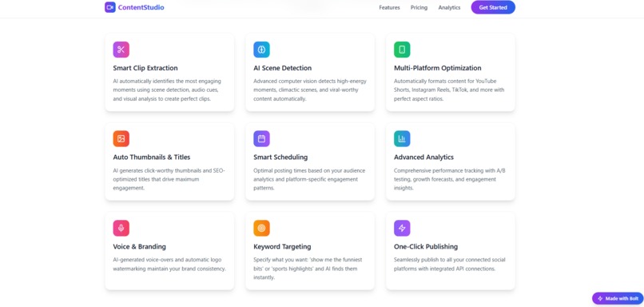Click the scissors icon for Smart Clip Extraction
644x307 pixels.
pyautogui.click(x=121, y=50)
